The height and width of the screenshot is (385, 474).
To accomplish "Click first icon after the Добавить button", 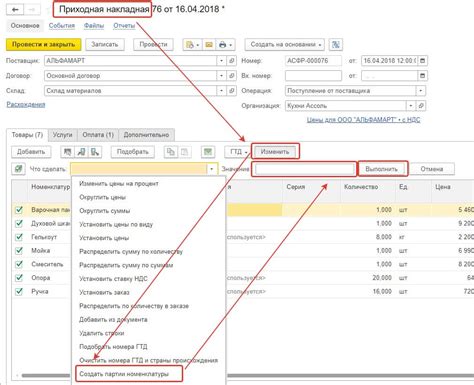I will click(67, 152).
